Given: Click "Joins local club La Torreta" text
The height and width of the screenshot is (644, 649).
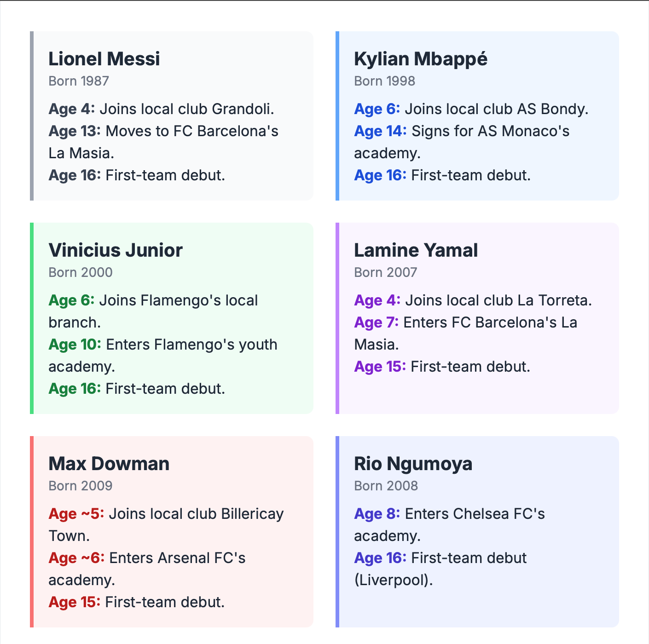Looking at the screenshot, I should click(498, 300).
